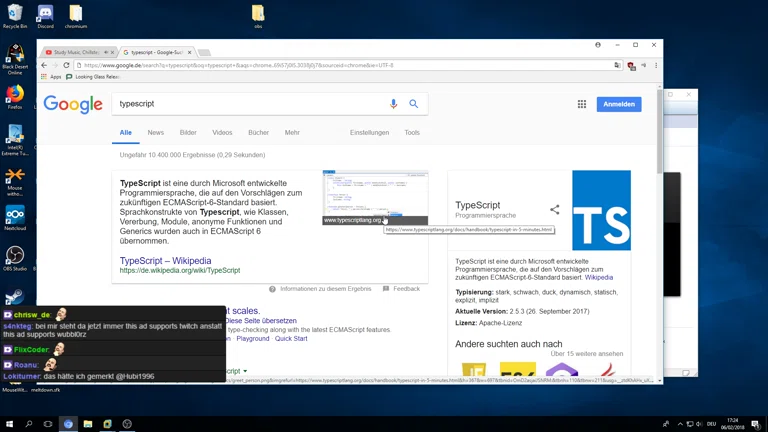This screenshot has width=768, height=432.
Task: Open Einstellungen search settings
Action: tap(369, 133)
